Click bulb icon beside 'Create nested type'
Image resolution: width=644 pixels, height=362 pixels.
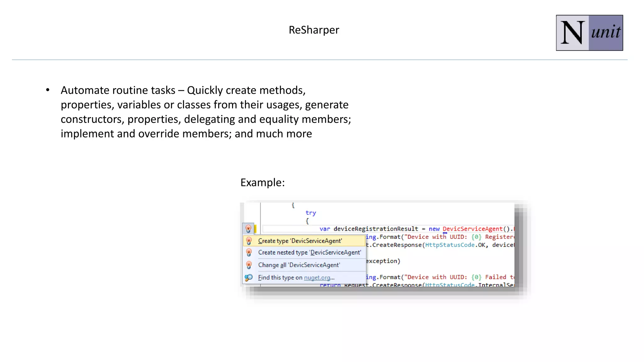click(249, 252)
